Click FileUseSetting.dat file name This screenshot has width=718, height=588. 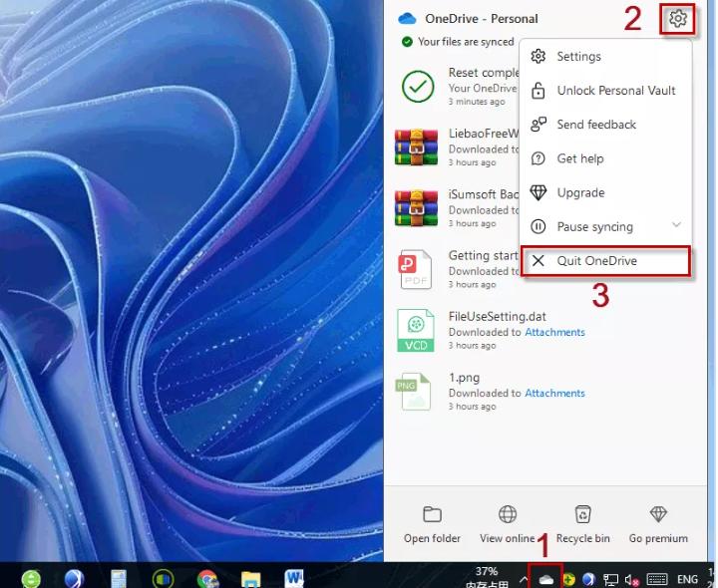pyautogui.click(x=498, y=317)
